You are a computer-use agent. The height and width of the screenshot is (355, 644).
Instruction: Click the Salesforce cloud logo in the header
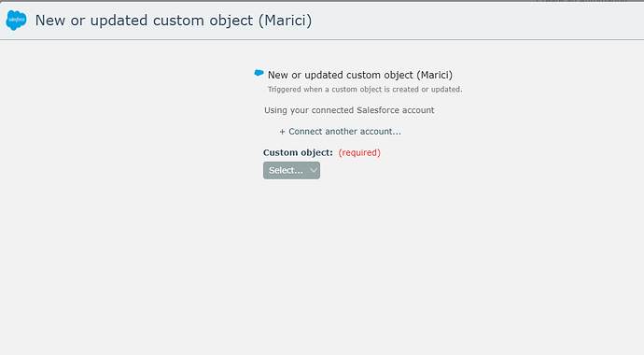(16, 21)
